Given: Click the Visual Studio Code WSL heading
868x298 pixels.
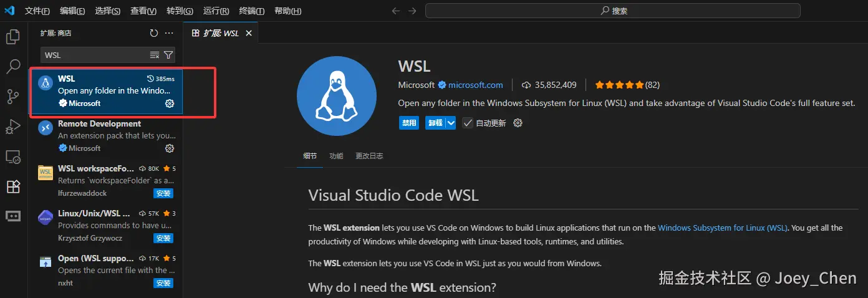Looking at the screenshot, I should (393, 195).
